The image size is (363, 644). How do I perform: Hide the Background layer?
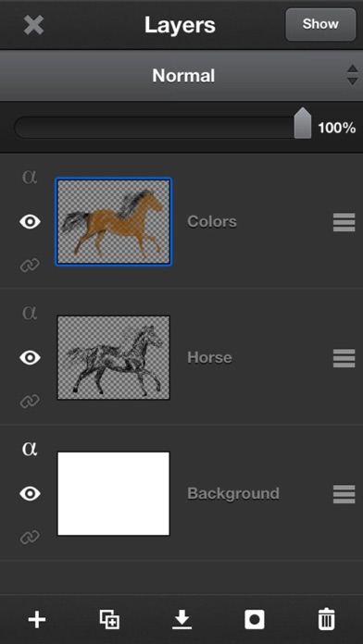tap(30, 493)
